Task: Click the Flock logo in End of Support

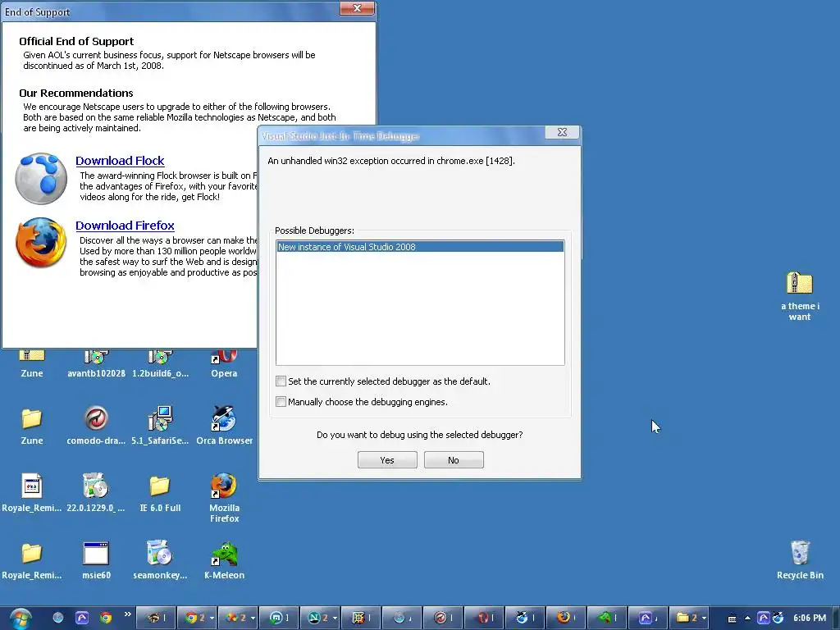Action: (41, 178)
